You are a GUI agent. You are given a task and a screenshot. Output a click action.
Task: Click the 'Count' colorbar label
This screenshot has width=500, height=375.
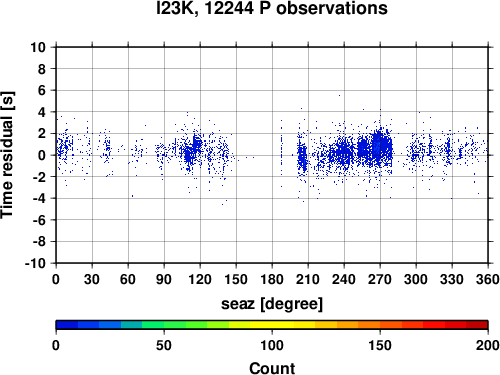tap(272, 368)
